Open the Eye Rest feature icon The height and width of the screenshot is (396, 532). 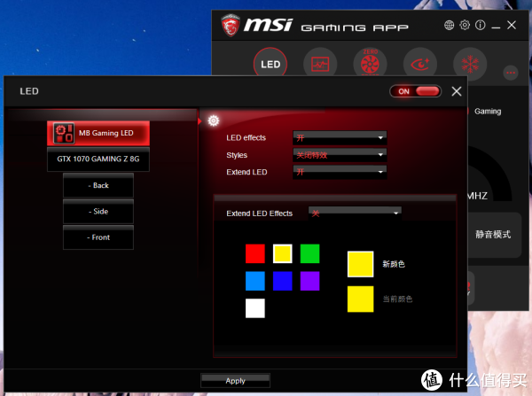point(420,64)
